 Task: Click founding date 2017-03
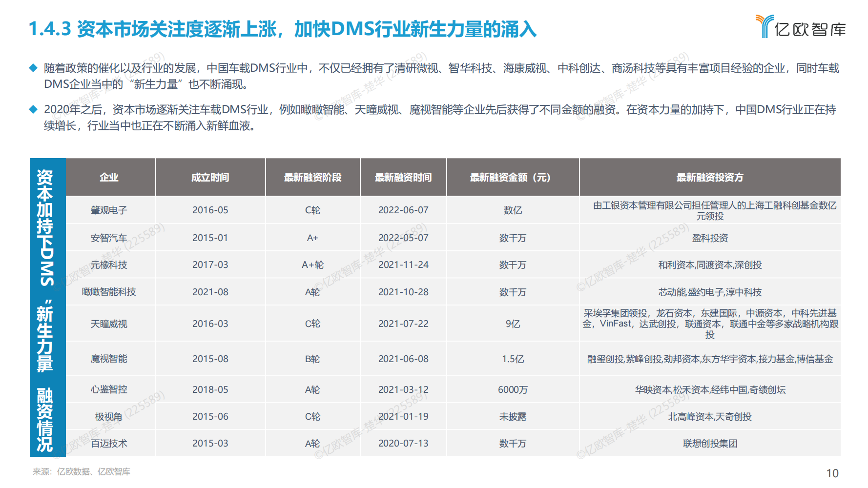(210, 265)
